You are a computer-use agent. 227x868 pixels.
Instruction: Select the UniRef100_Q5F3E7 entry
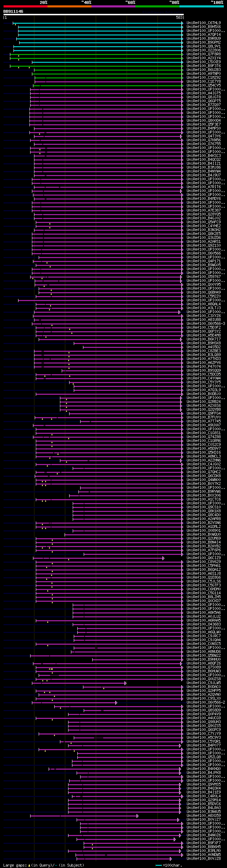click(204, 125)
